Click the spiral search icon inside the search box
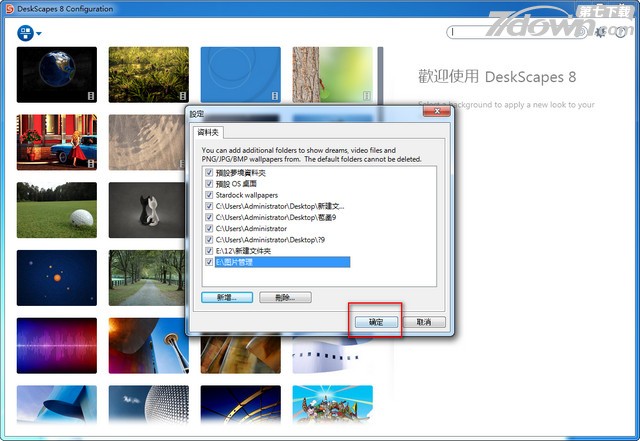 coord(580,32)
